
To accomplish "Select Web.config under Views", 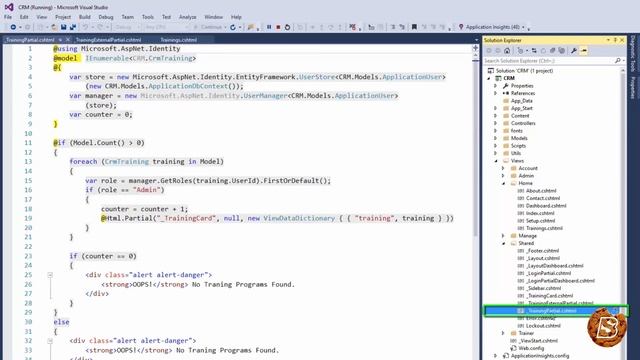I will (x=531, y=348).
